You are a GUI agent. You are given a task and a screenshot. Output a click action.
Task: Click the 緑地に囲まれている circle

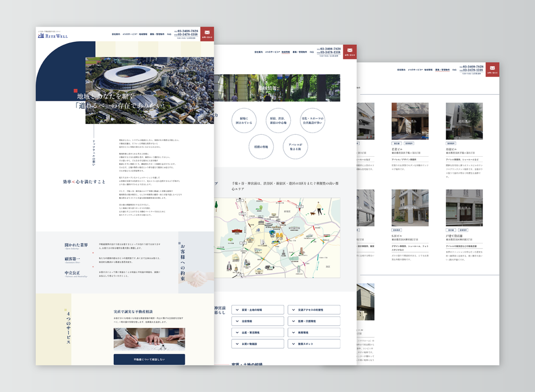(x=244, y=121)
